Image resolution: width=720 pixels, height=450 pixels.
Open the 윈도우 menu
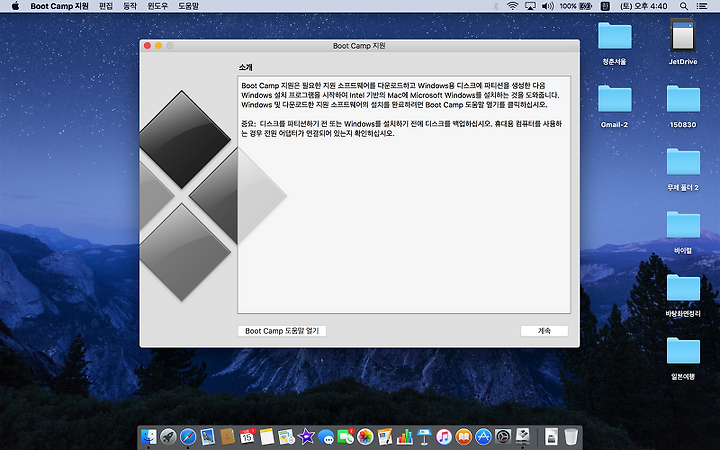point(158,6)
